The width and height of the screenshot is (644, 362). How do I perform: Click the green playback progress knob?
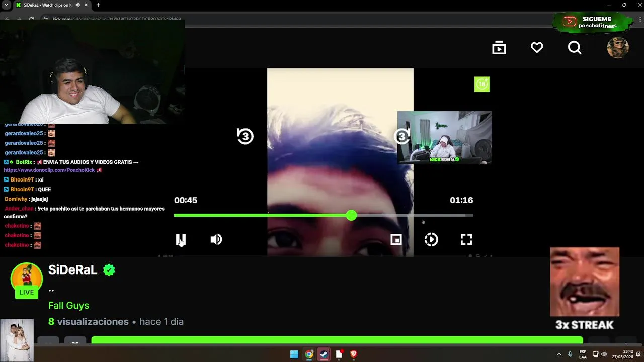(x=351, y=215)
